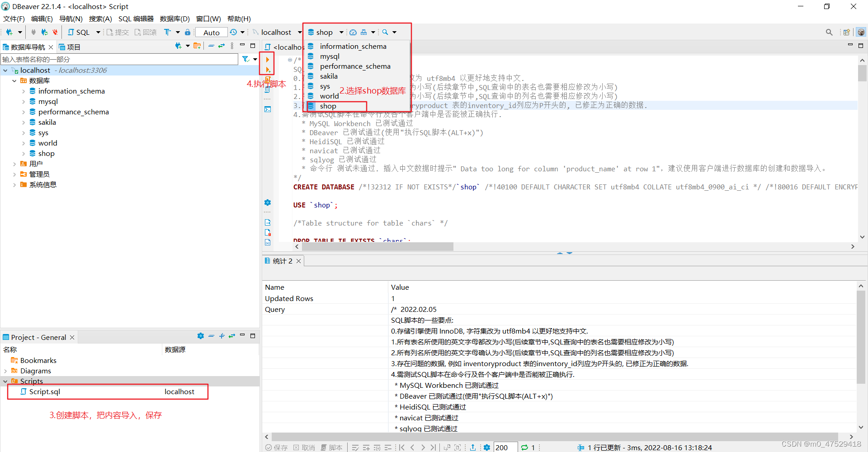Select performance_schema in navigator tree
The width and height of the screenshot is (868, 452).
73,112
